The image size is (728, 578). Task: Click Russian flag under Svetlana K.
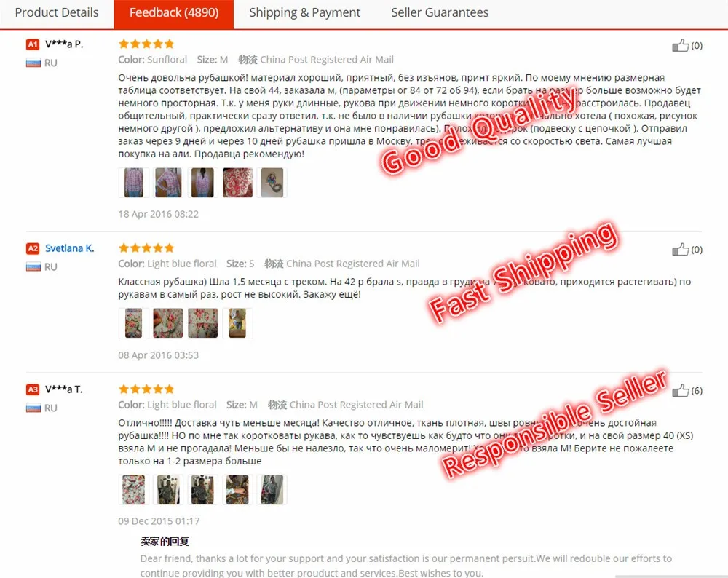tap(33, 267)
